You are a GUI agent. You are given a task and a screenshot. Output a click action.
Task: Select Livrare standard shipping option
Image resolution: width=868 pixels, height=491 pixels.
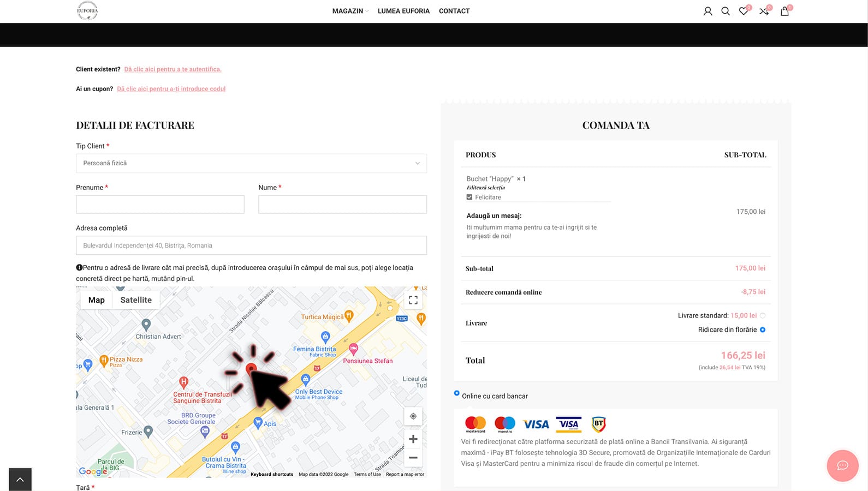pos(763,316)
